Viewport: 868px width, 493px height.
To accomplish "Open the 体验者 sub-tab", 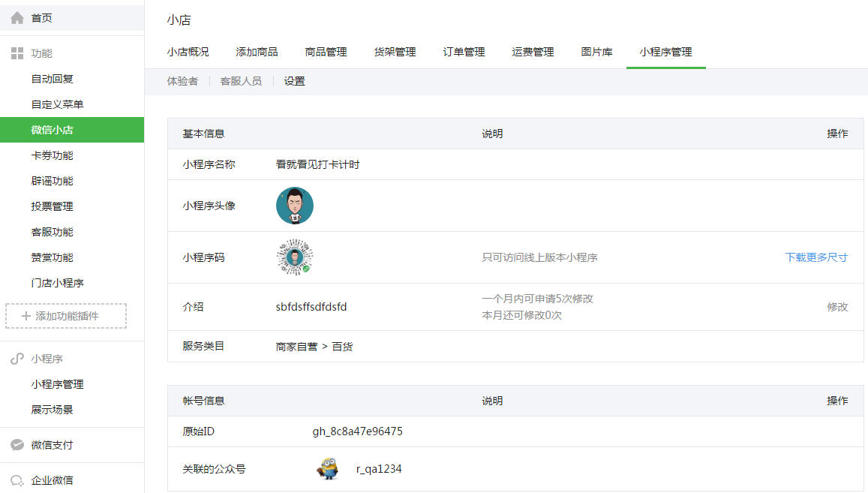I will coord(183,82).
